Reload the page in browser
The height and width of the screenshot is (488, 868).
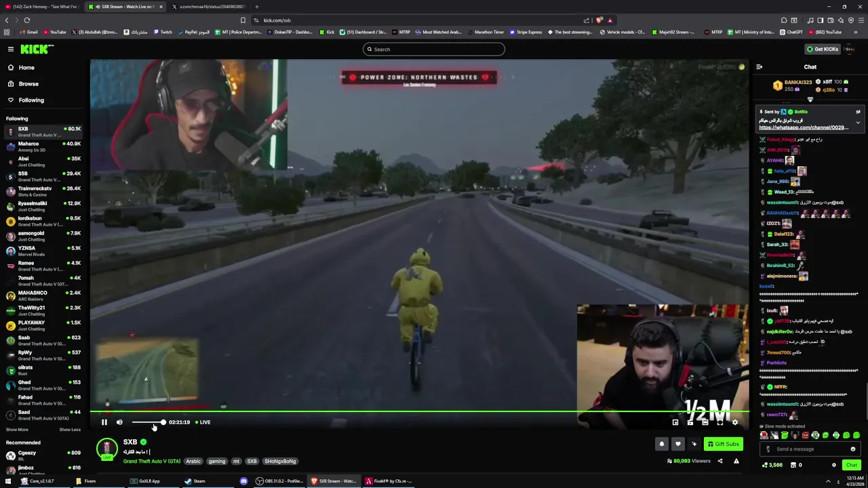pyautogui.click(x=26, y=20)
